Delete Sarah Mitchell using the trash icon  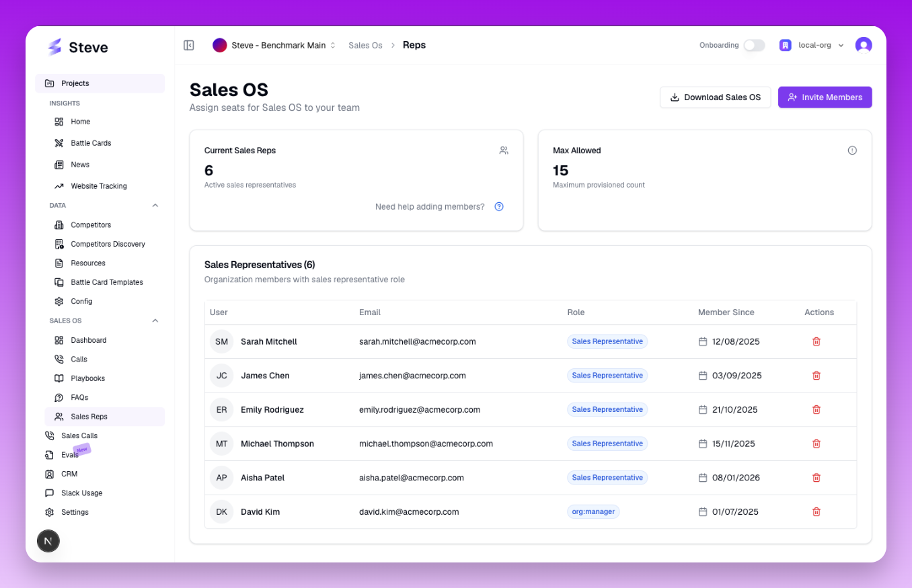click(x=816, y=341)
